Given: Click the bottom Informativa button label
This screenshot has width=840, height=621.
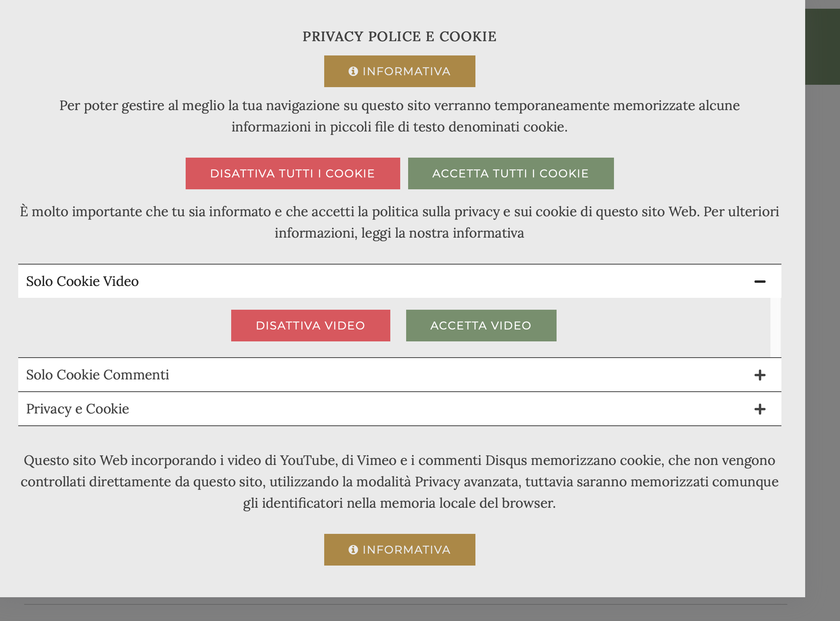Looking at the screenshot, I should coord(407,550).
